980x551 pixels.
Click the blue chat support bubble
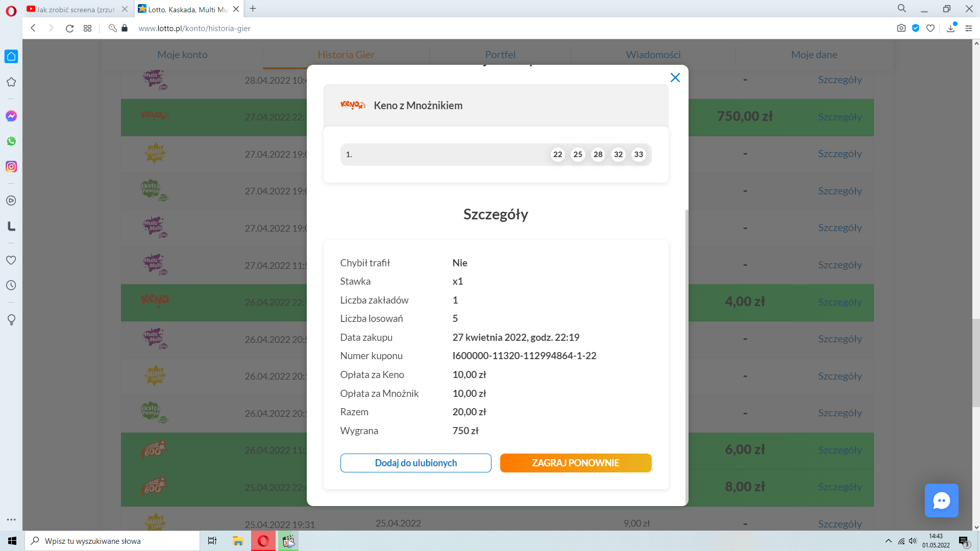(x=941, y=500)
